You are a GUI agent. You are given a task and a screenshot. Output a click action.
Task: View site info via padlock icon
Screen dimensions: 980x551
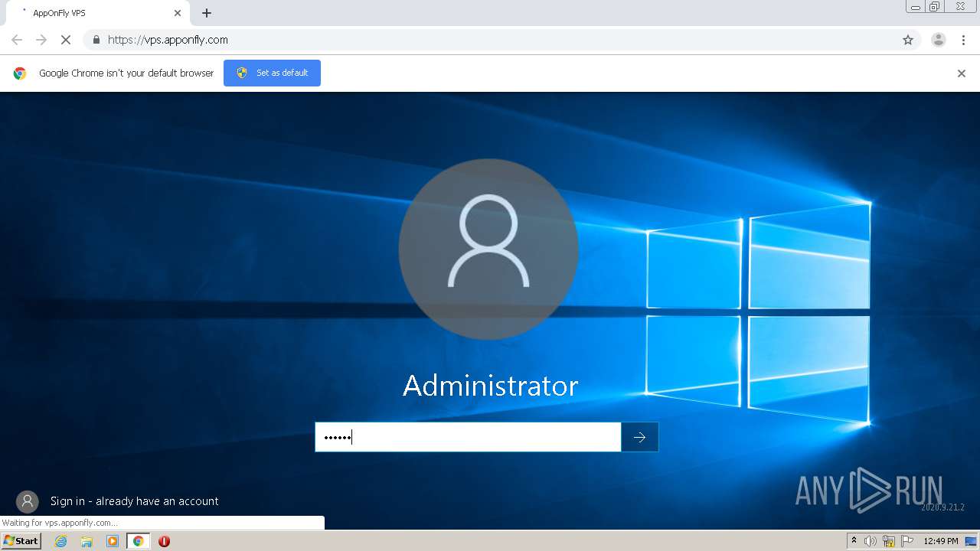point(96,40)
